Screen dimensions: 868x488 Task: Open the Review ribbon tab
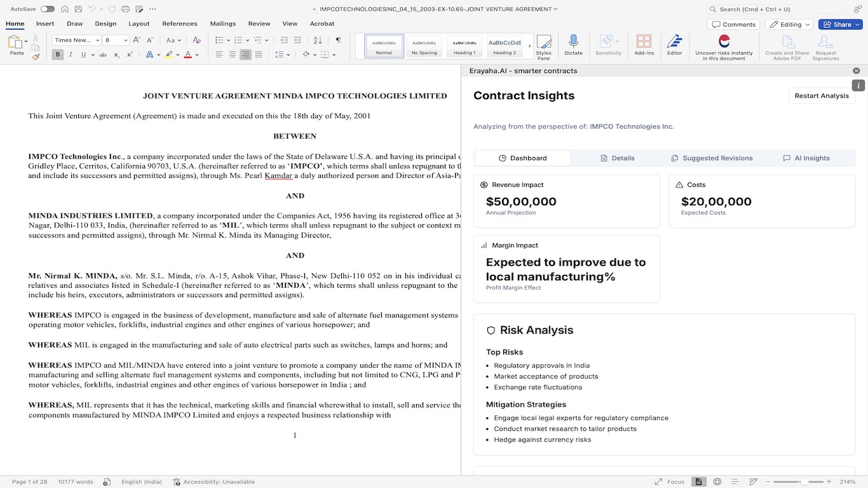tap(259, 24)
